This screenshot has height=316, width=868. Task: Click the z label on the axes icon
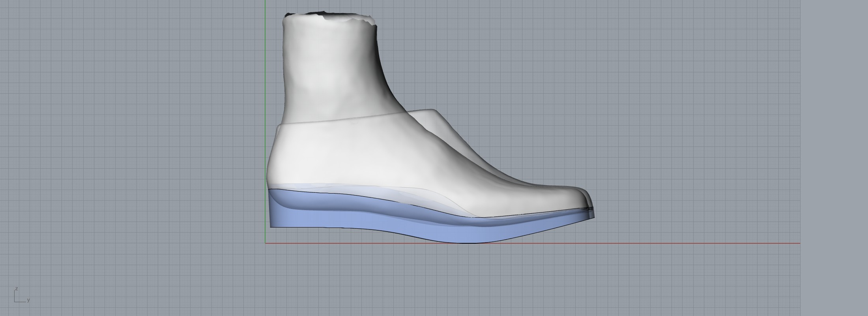tap(17, 289)
